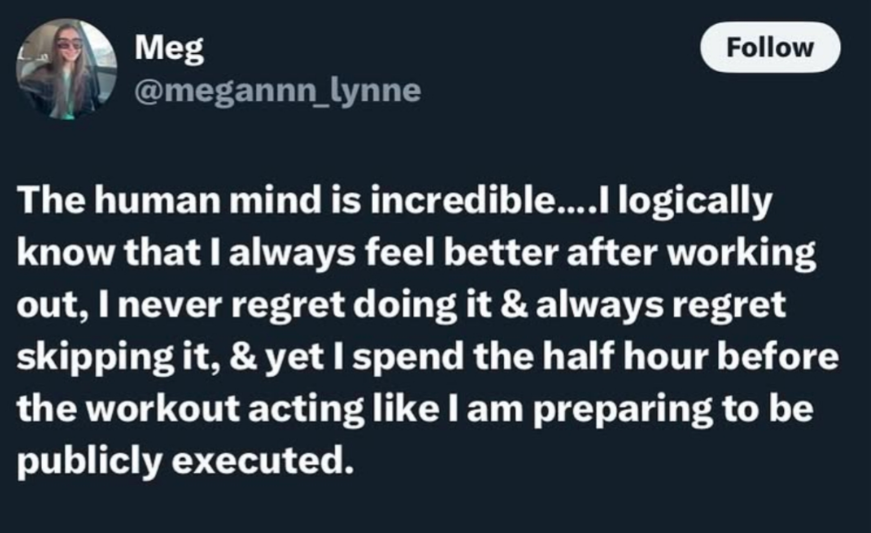Click the phrase "The human mind"

click(169, 200)
